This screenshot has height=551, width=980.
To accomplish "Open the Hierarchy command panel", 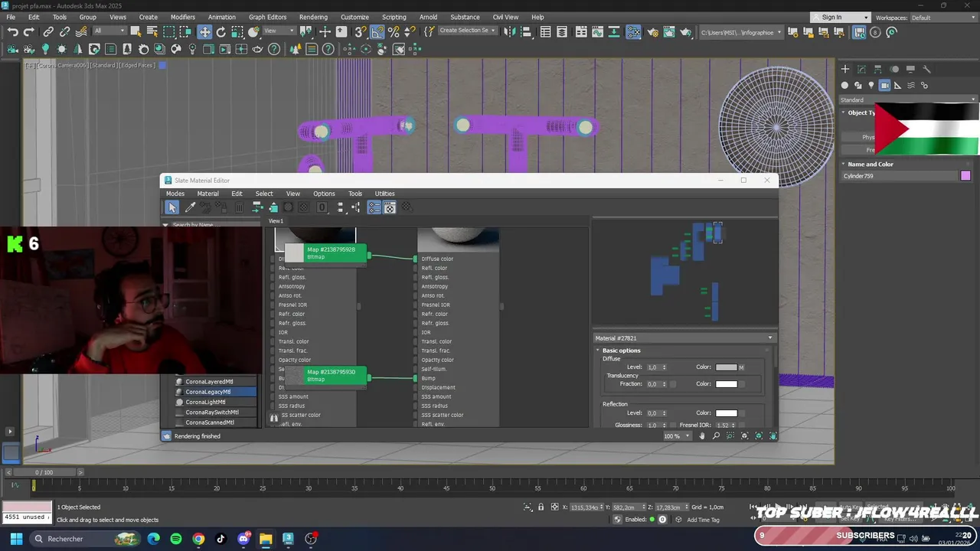I will [877, 69].
